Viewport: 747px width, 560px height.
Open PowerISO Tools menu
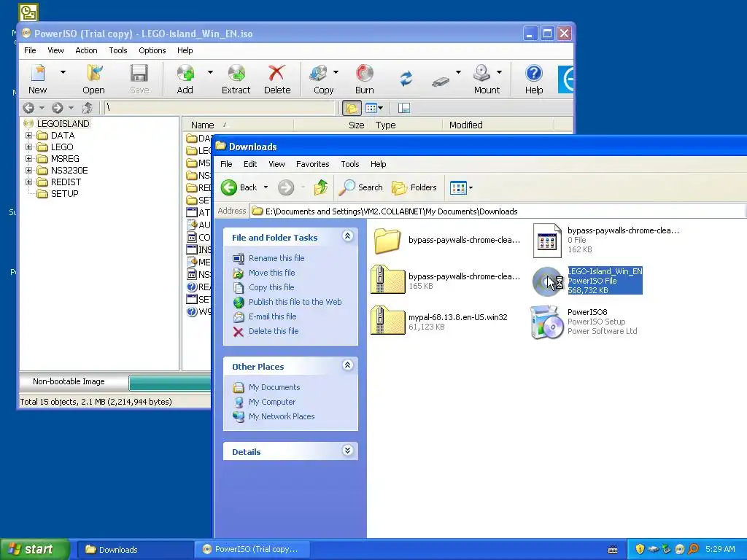tap(117, 50)
